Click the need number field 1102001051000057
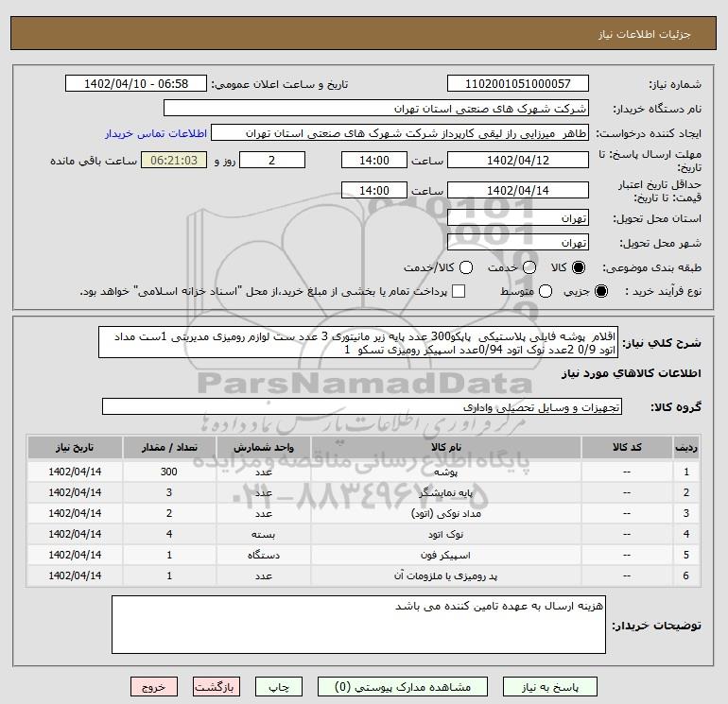The width and height of the screenshot is (728, 704). (518, 84)
